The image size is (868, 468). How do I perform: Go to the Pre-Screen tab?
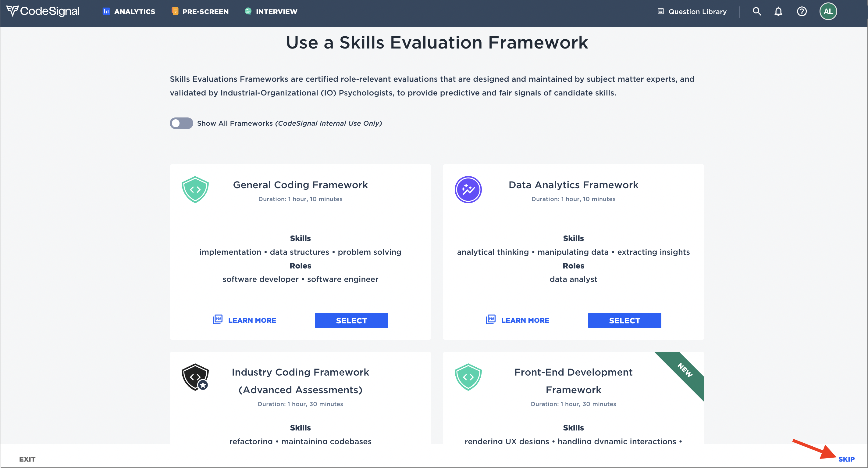point(200,12)
